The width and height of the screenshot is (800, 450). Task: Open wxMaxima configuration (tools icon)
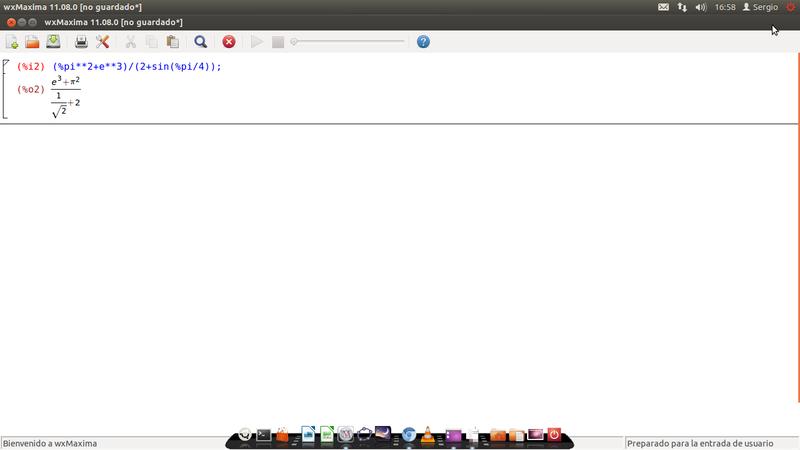(x=102, y=42)
